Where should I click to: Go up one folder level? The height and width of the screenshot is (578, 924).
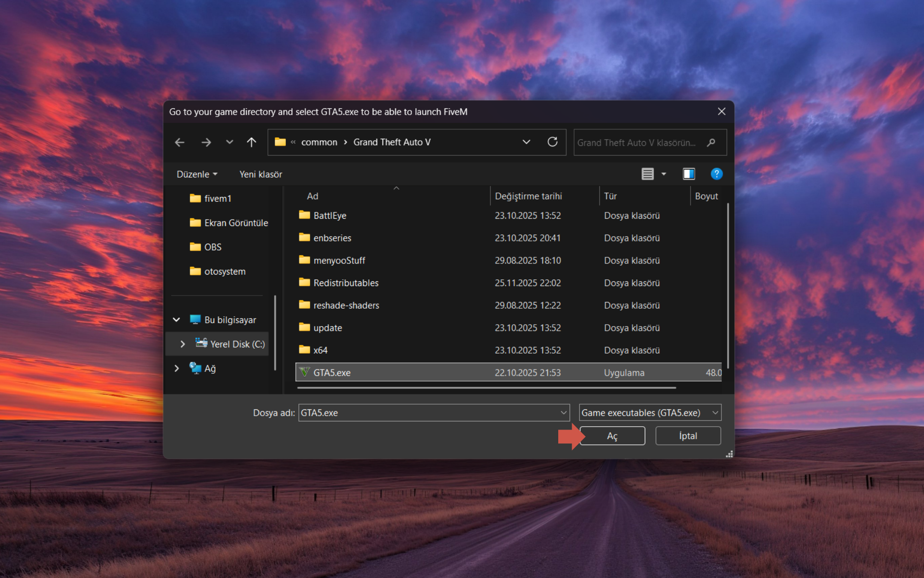pos(251,143)
